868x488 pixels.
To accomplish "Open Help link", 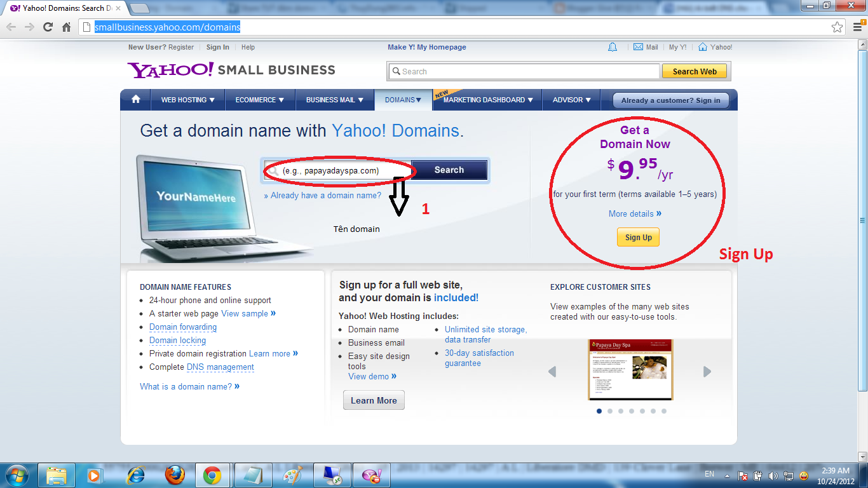I will click(x=248, y=47).
